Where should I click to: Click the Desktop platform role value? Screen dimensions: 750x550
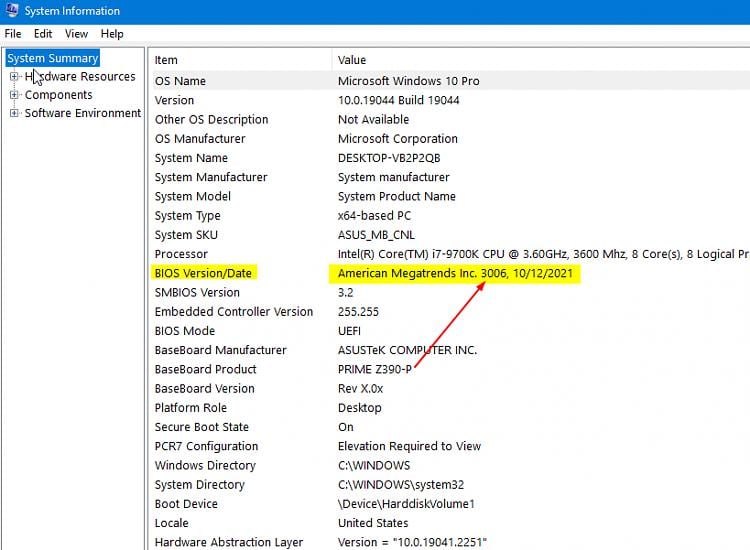click(360, 408)
